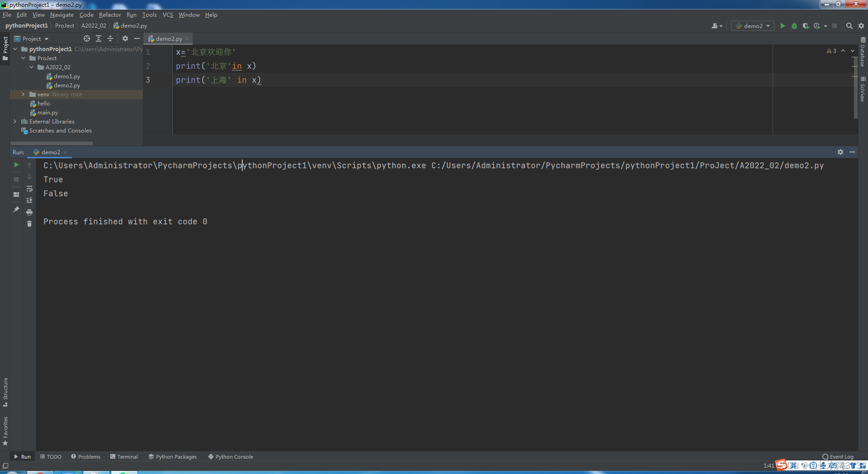This screenshot has width=868, height=474.
Task: Switch to the demo2.py editor tab
Action: coord(168,38)
